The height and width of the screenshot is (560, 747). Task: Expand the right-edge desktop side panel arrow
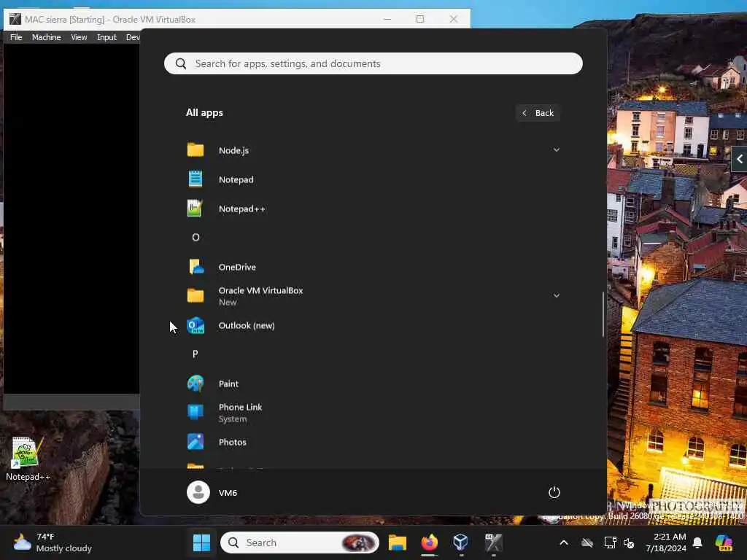tap(740, 160)
